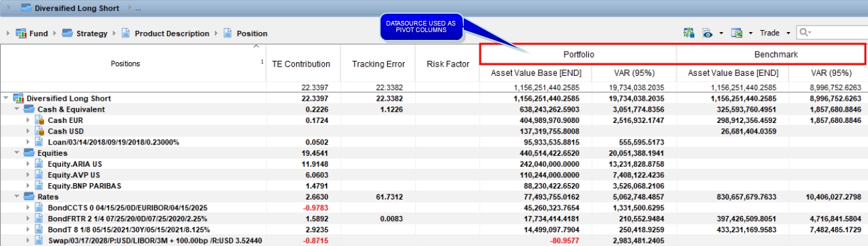Click the Cash EUR coin icon

click(39, 120)
